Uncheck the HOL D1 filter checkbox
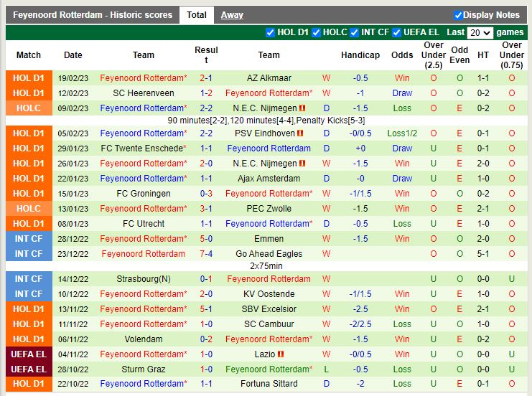Screen dimensions: 532x396 (270, 32)
